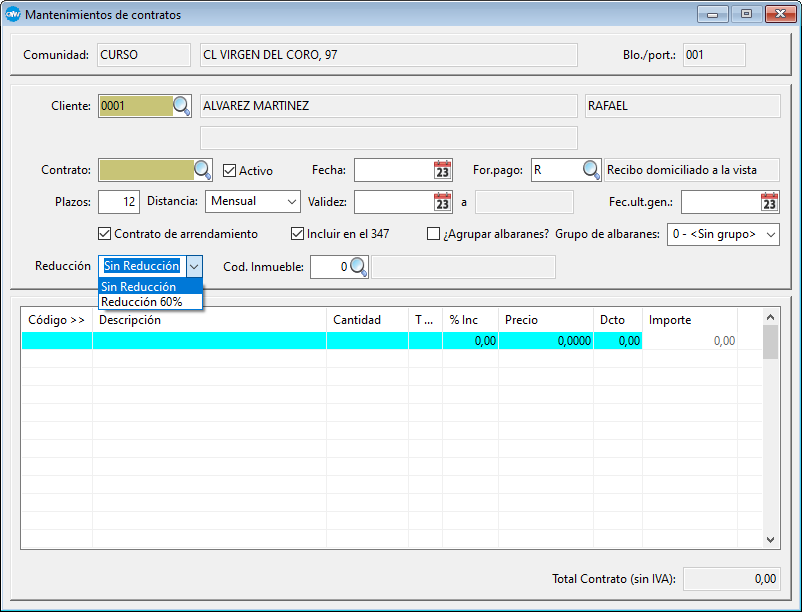Image resolution: width=802 pixels, height=612 pixels.
Task: Select Reducción 60% from the list
Action: point(142,301)
